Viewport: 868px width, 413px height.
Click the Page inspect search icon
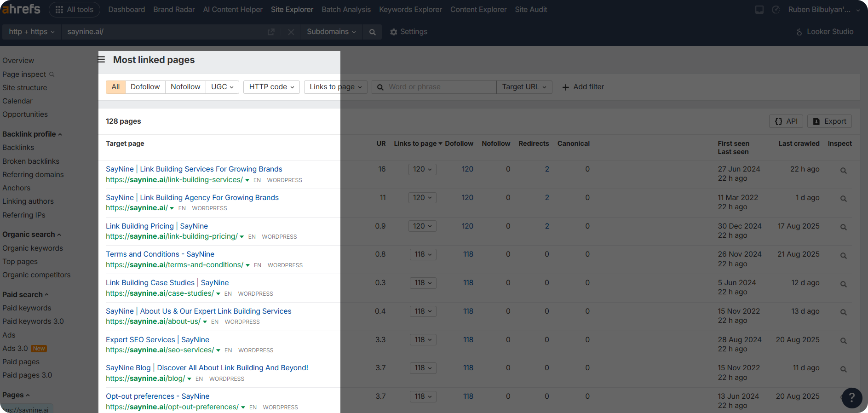click(x=52, y=75)
